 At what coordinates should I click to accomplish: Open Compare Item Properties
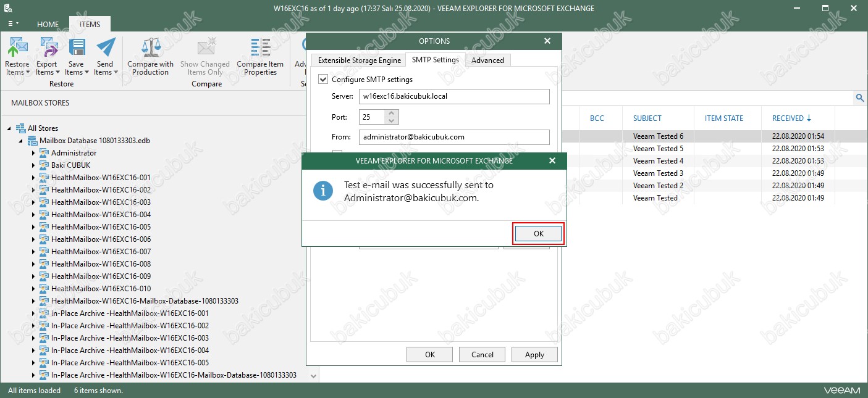[x=260, y=57]
